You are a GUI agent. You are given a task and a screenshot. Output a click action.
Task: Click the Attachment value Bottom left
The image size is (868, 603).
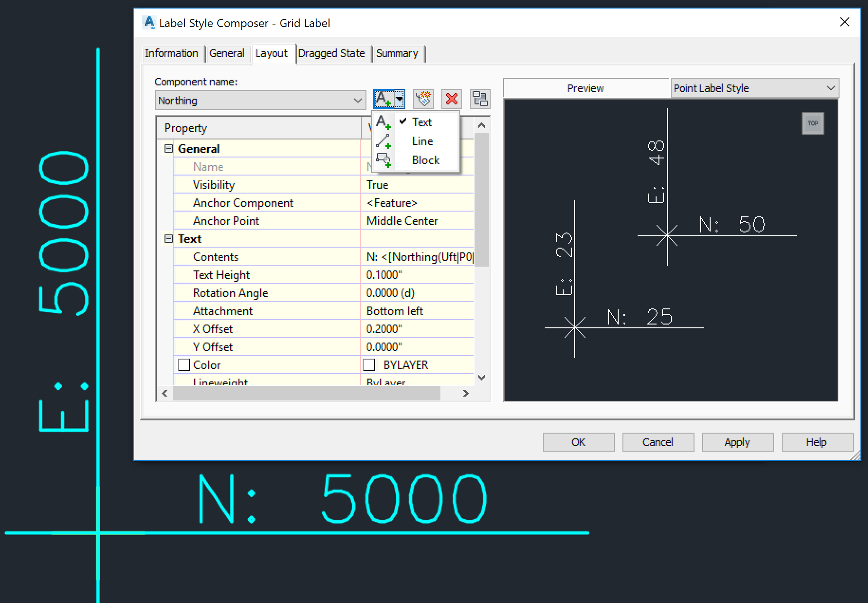418,311
